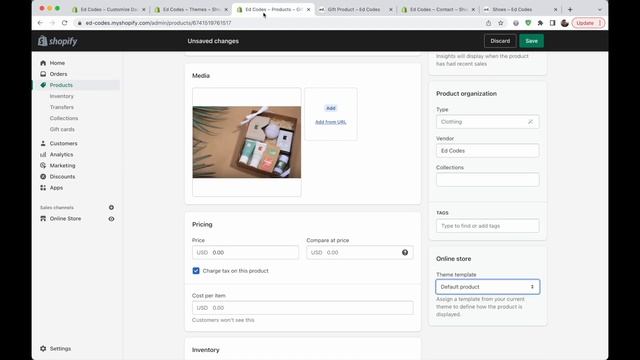
Task: Click the Collections search field
Action: tap(487, 180)
